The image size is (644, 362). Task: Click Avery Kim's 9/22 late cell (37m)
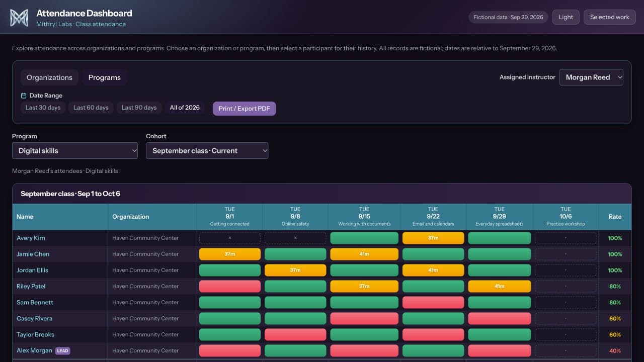pyautogui.click(x=433, y=238)
